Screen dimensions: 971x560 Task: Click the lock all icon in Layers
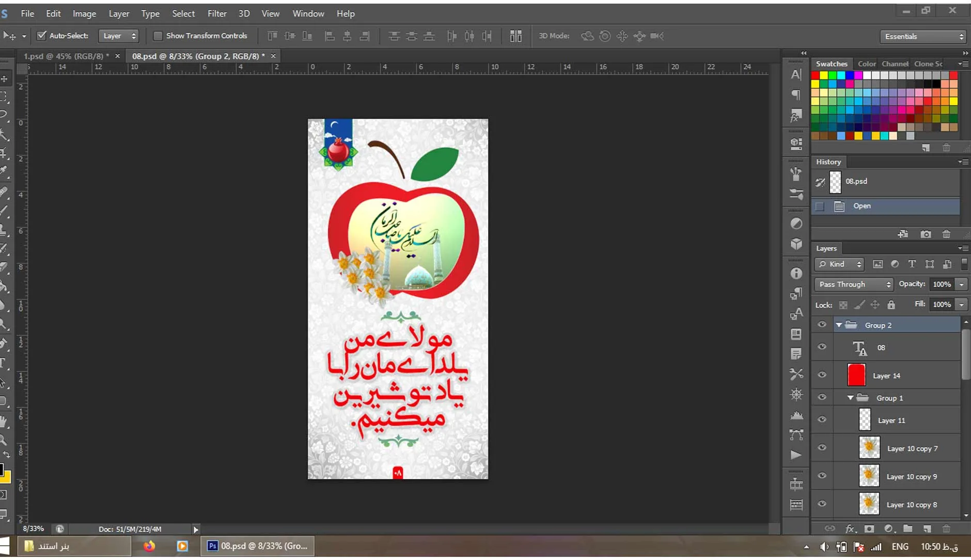(891, 305)
